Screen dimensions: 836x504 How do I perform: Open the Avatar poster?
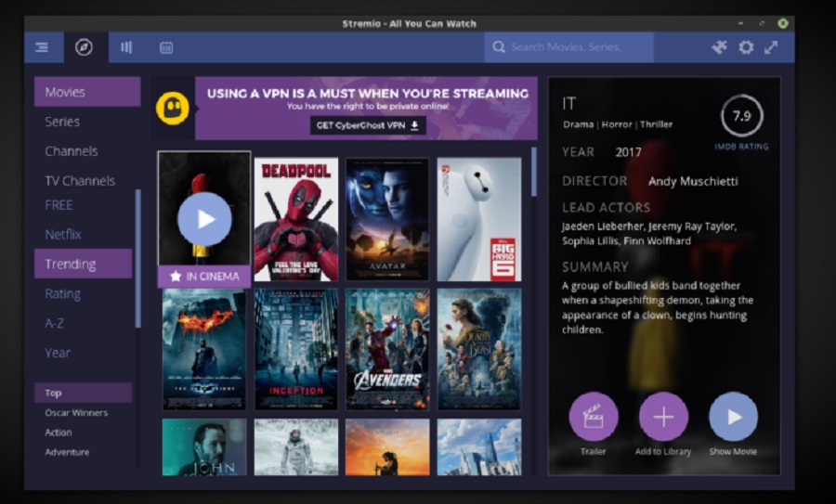[387, 219]
